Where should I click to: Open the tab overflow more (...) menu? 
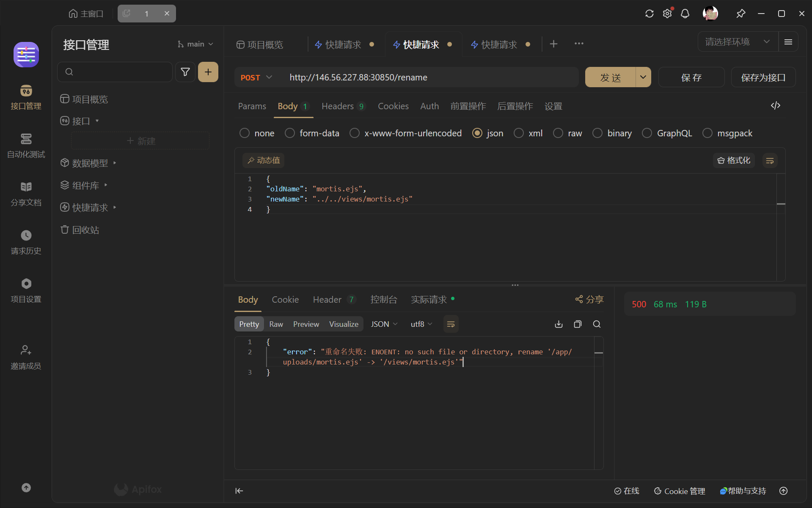tap(579, 44)
